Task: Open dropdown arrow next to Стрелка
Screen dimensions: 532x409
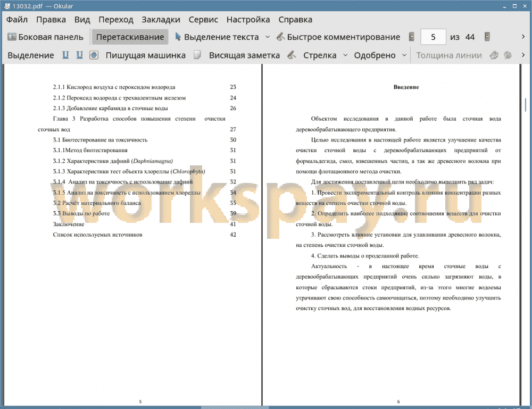Action: click(x=345, y=55)
